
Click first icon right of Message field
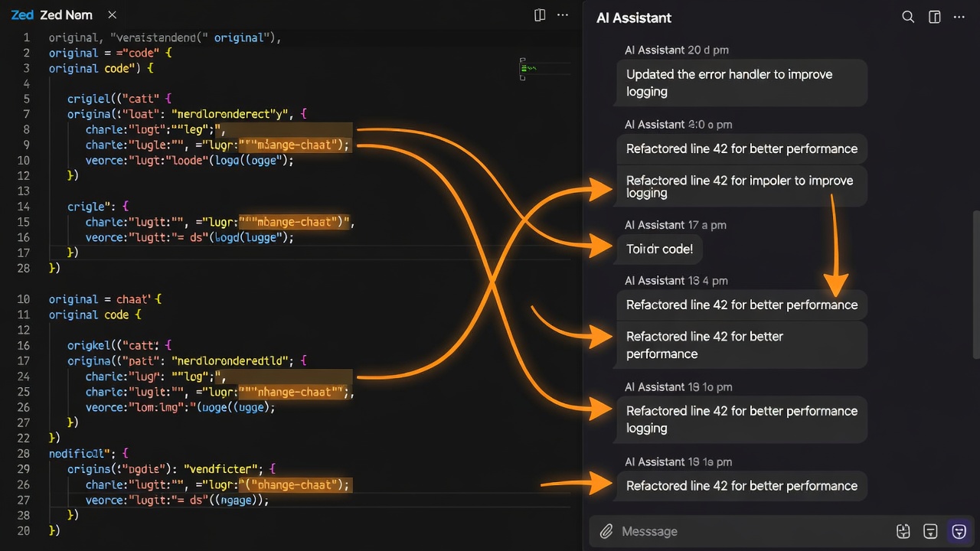click(903, 531)
